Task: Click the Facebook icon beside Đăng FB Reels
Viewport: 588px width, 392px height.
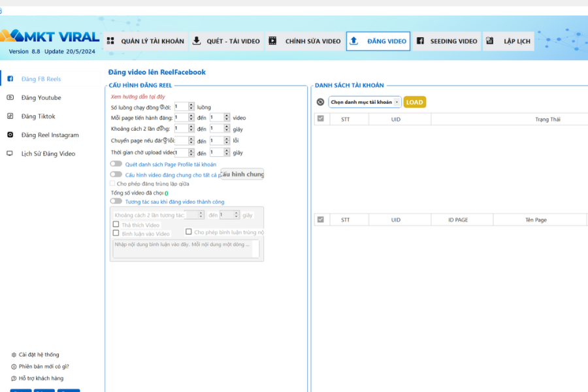Action: [x=10, y=79]
